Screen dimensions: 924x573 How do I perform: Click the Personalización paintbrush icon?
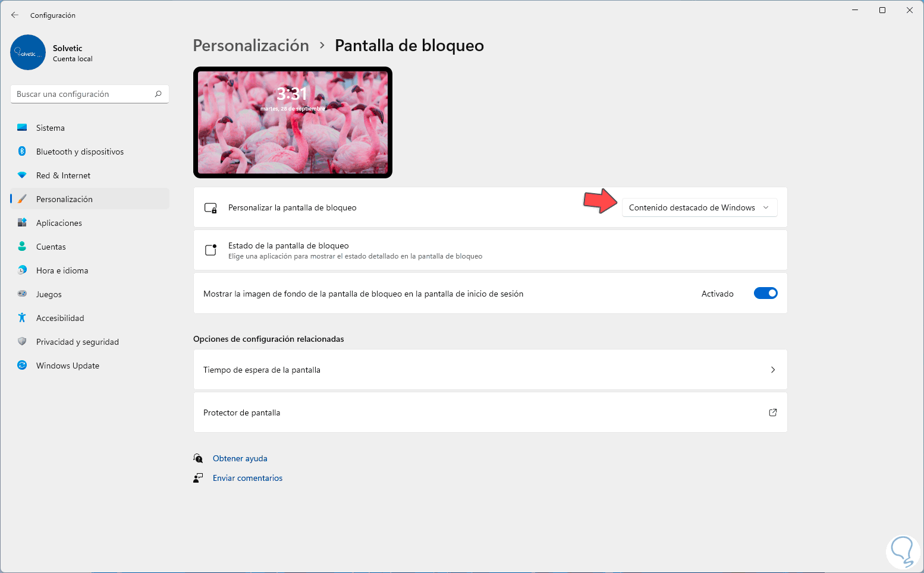point(22,199)
